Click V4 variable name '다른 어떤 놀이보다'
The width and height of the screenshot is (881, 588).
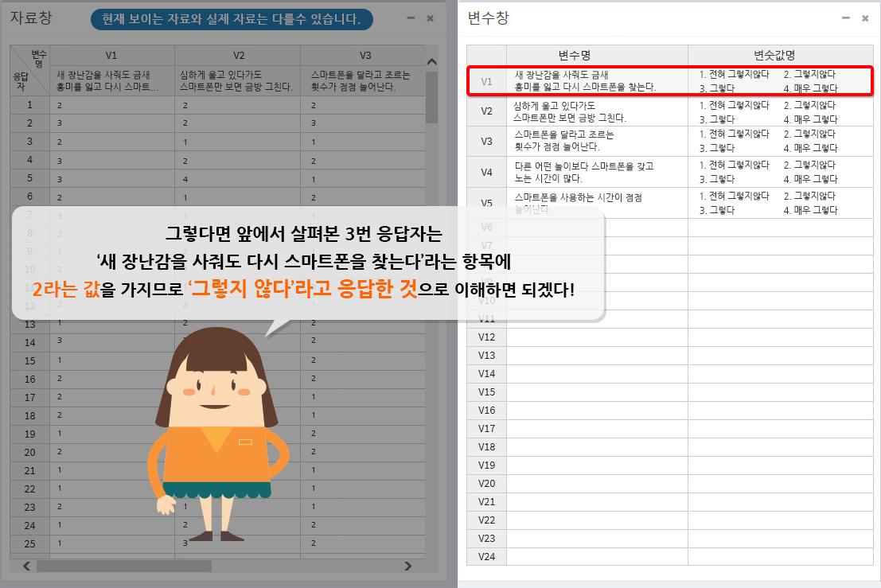click(x=552, y=166)
